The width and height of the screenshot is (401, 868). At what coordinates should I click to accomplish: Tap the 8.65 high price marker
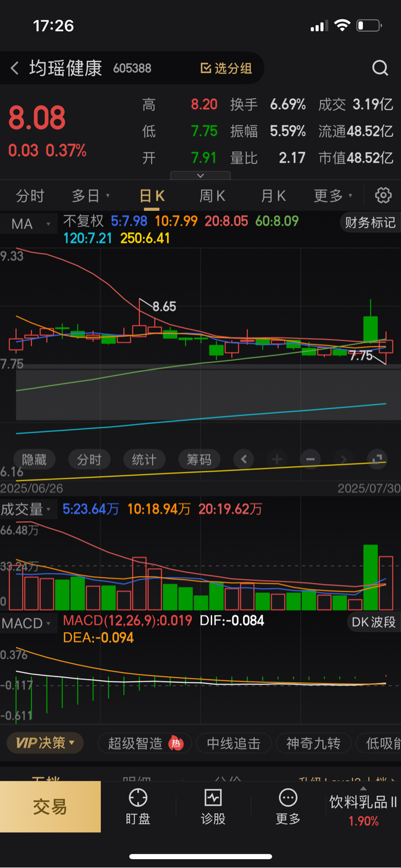click(164, 306)
